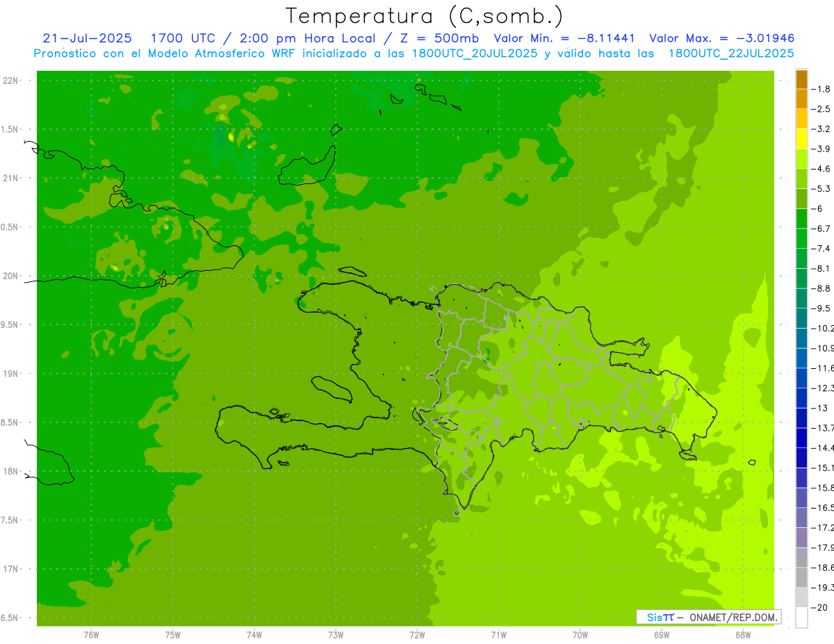The image size is (834, 644).
Task: Click the '17N' latitude axis label
Action: (x=10, y=569)
